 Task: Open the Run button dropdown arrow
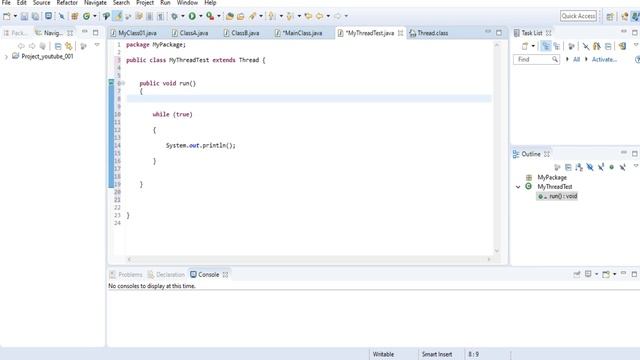pos(200,16)
